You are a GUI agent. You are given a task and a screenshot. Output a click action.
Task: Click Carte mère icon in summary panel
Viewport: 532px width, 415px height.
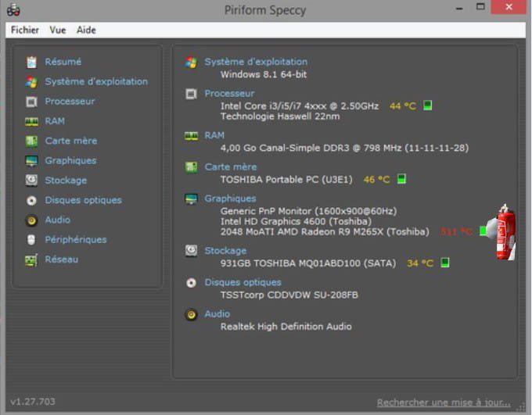point(191,167)
